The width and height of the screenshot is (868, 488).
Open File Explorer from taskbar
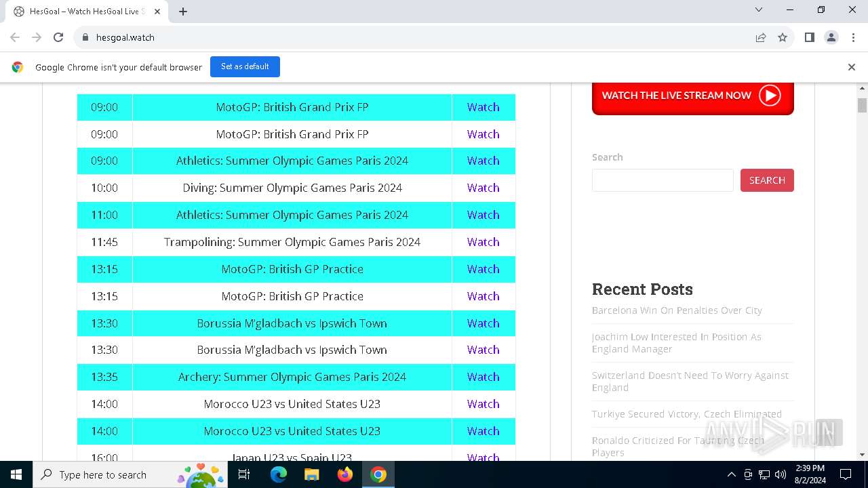(x=311, y=474)
